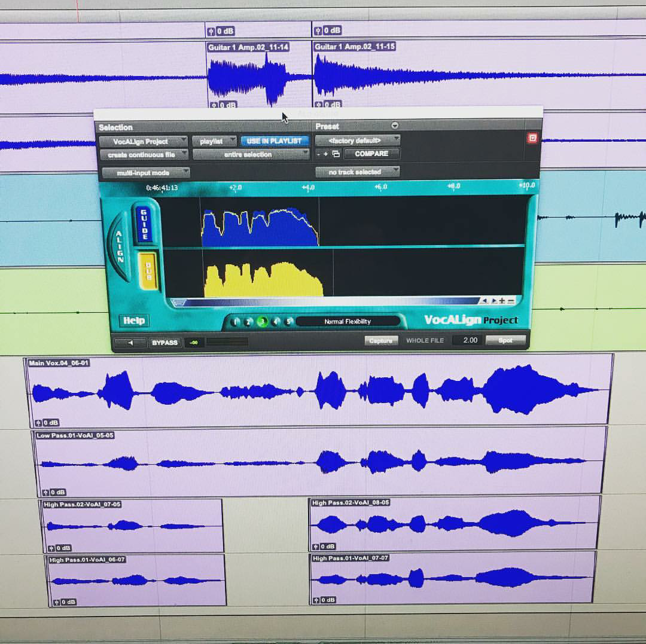Click the plus zoom icon on waveform scrollbar
Screen dimensions: 646x644
tap(502, 301)
